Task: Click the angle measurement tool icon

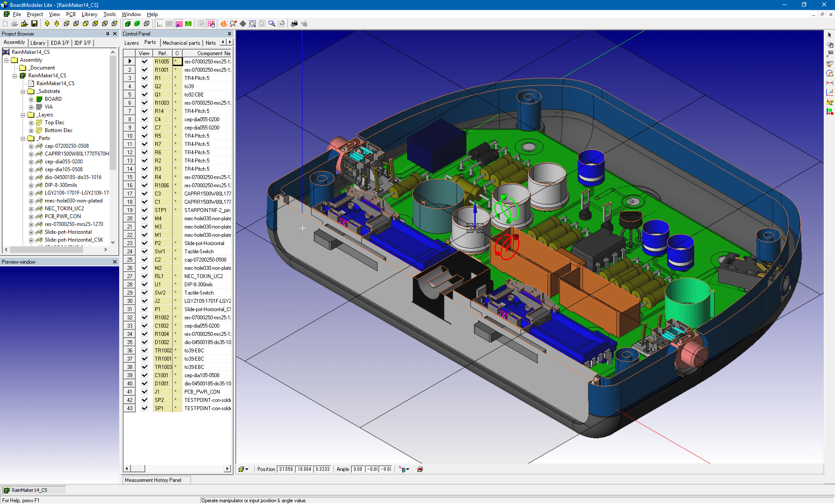Action: (x=829, y=92)
